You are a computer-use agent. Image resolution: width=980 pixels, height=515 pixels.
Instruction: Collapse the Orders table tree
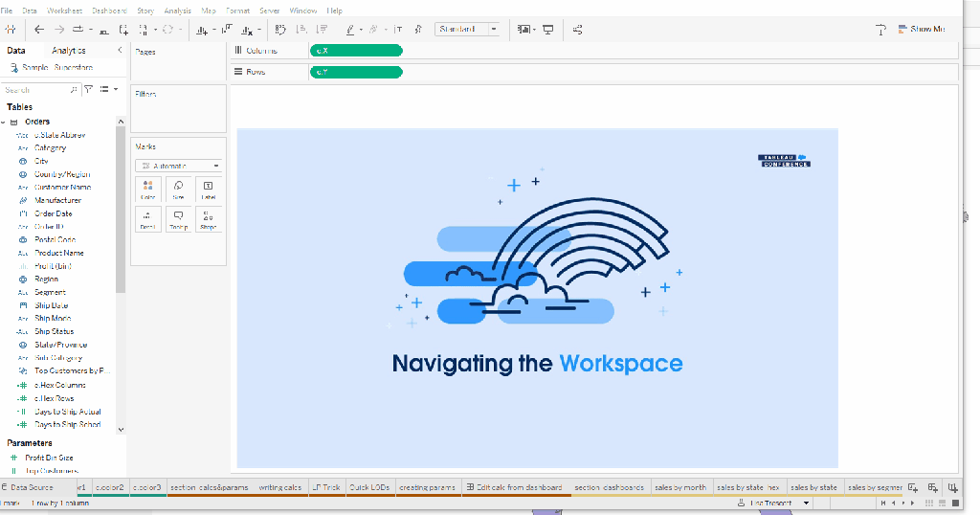pos(4,123)
